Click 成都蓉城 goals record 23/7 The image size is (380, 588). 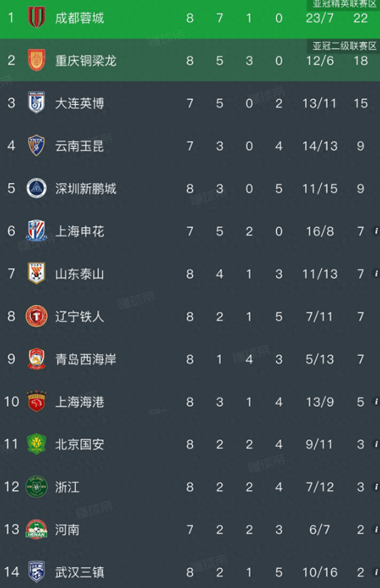[319, 18]
